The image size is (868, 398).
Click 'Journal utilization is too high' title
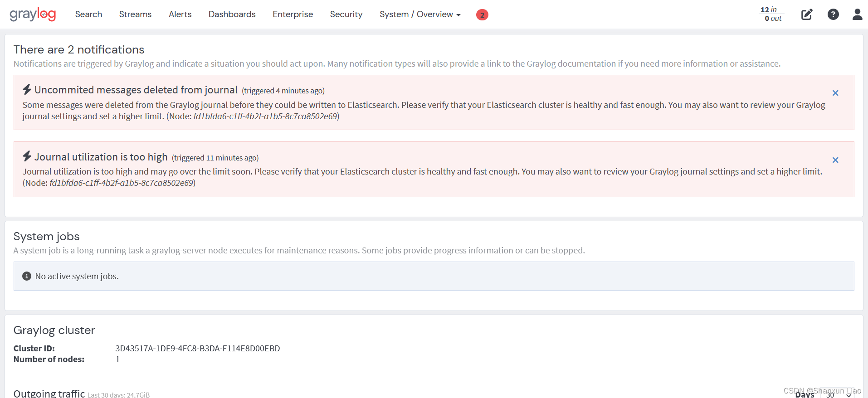tap(101, 157)
